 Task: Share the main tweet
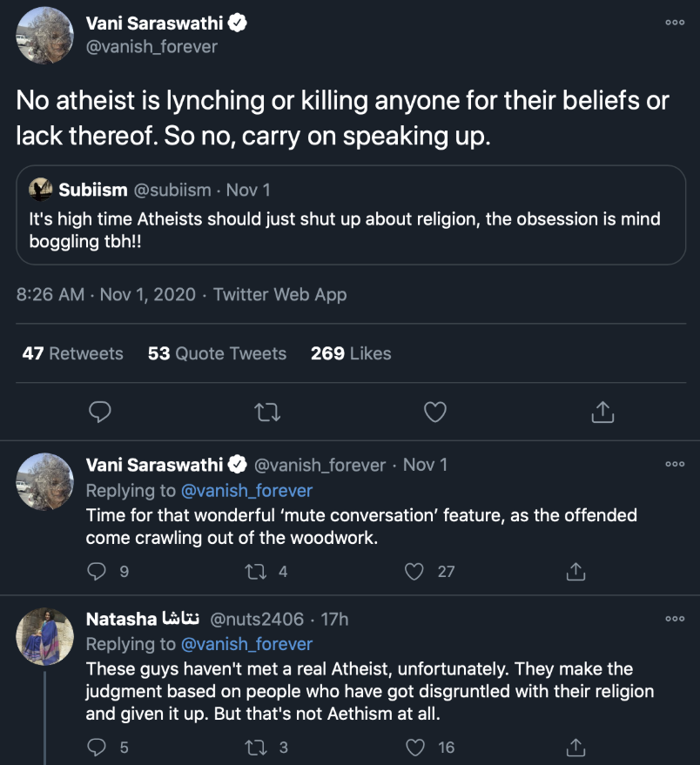602,412
